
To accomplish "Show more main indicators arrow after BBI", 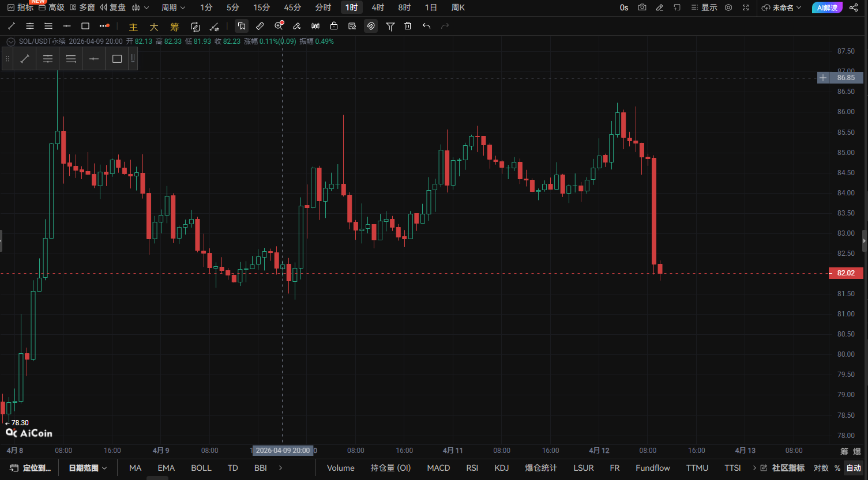I will [281, 468].
